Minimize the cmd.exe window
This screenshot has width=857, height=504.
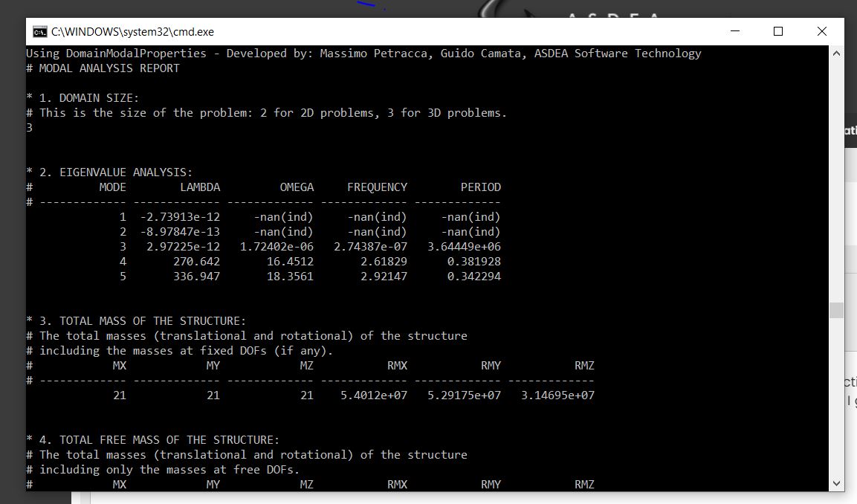[735, 31]
